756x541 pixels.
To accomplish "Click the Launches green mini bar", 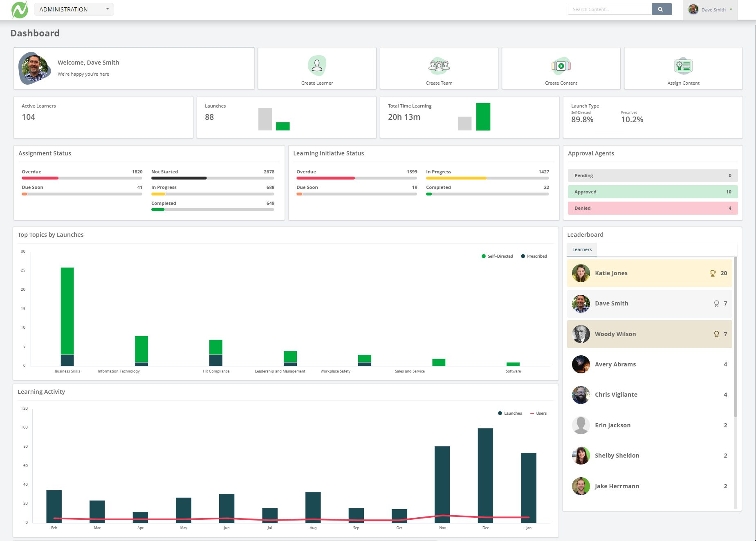I will (x=283, y=126).
